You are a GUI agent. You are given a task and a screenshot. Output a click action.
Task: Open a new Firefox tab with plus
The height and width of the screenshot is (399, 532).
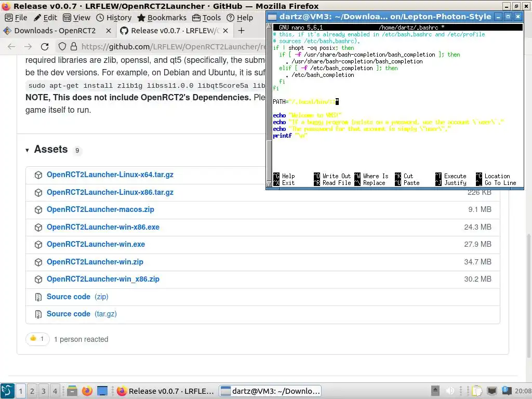pos(241,31)
